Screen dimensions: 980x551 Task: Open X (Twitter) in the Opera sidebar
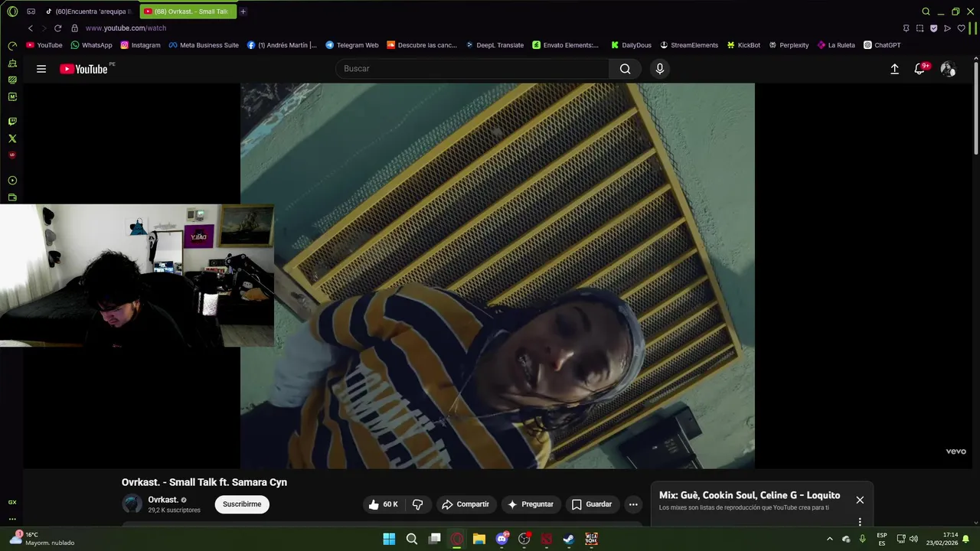pos(12,139)
